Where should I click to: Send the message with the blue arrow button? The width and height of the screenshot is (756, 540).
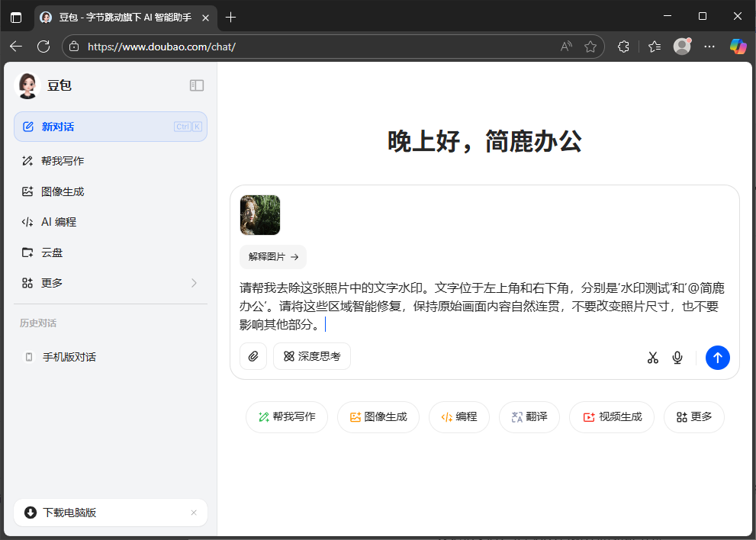pos(717,357)
